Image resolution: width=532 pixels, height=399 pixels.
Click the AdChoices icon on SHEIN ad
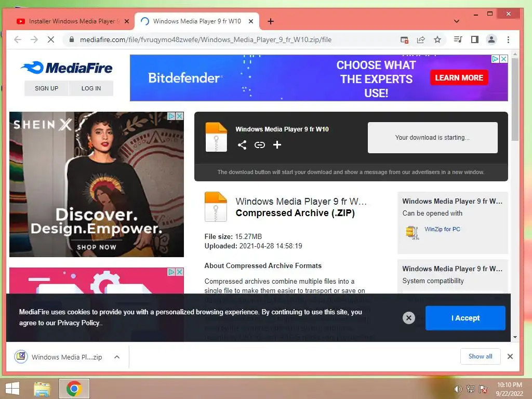[171, 116]
